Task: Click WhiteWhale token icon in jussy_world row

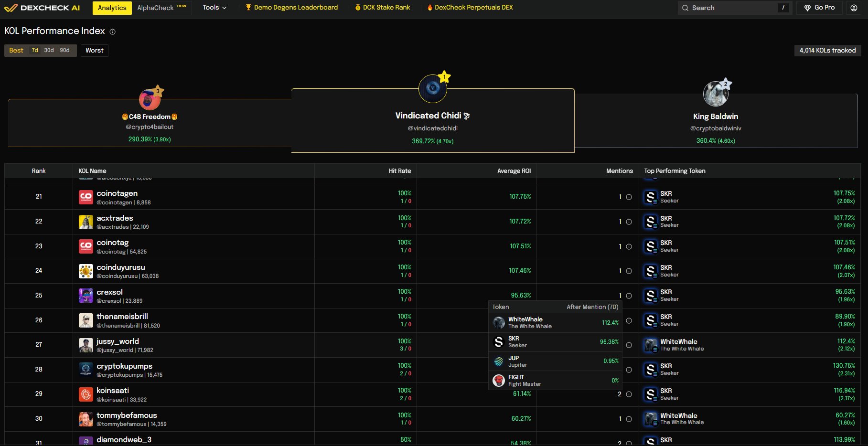Action: pos(650,345)
